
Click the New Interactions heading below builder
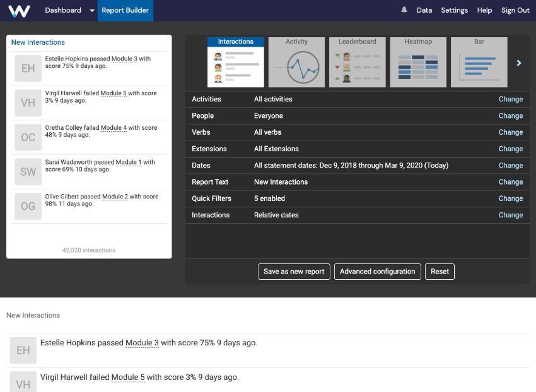33,315
